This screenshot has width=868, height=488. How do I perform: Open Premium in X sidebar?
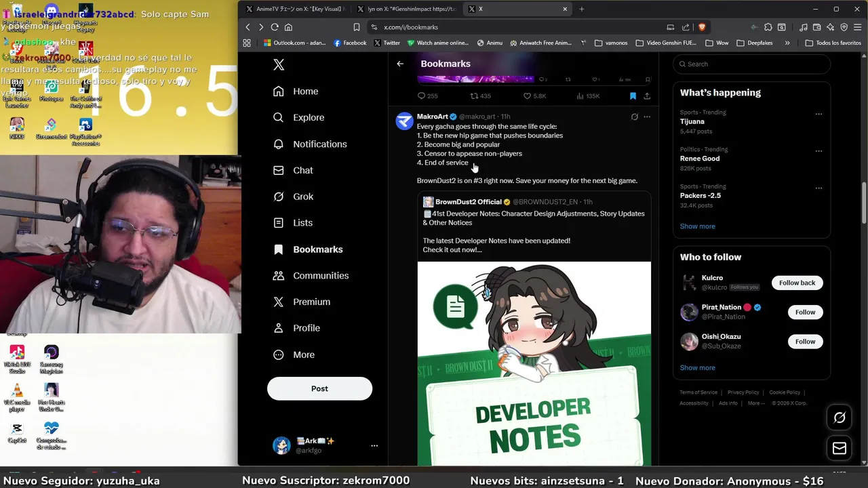tap(301, 302)
